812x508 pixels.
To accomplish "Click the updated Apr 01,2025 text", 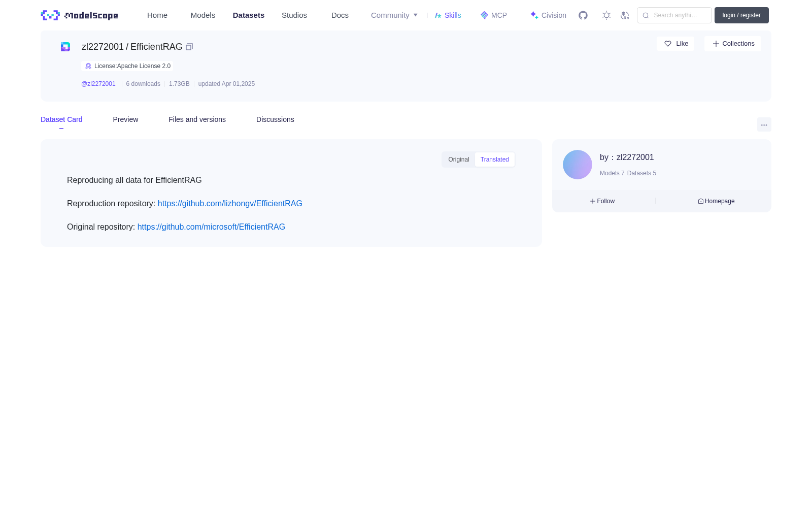I will point(226,84).
